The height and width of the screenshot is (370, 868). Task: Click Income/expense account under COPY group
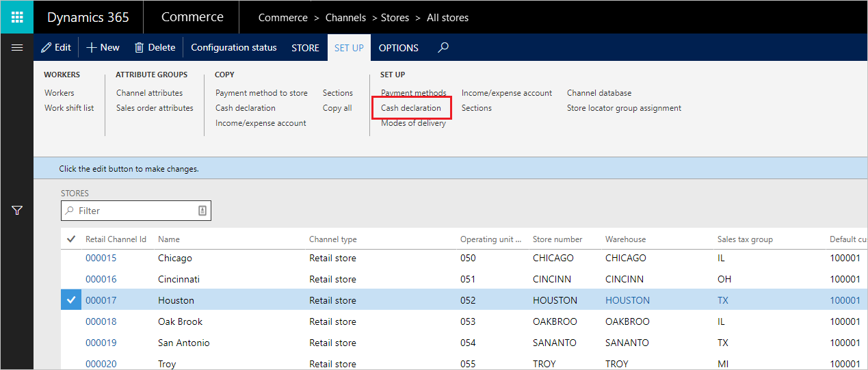tap(261, 123)
